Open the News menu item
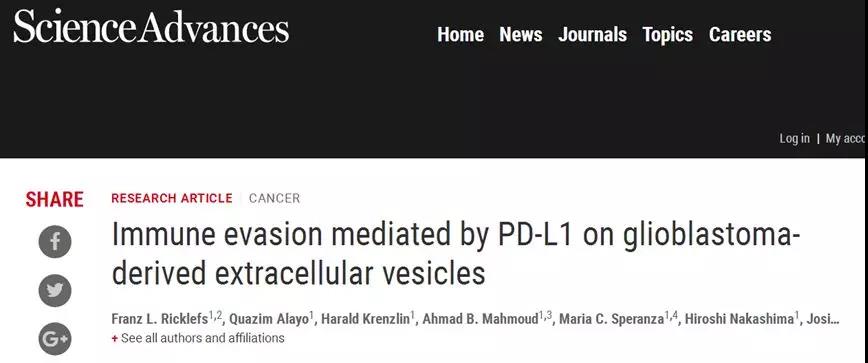 coord(521,35)
